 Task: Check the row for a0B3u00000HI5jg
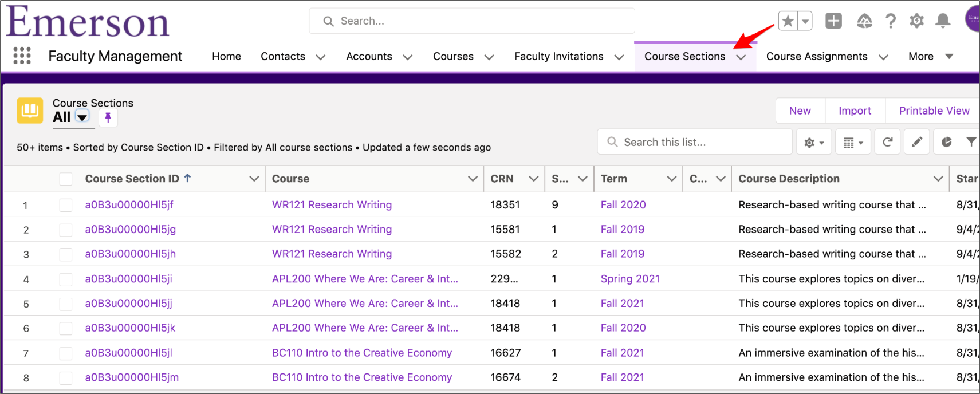(66, 230)
